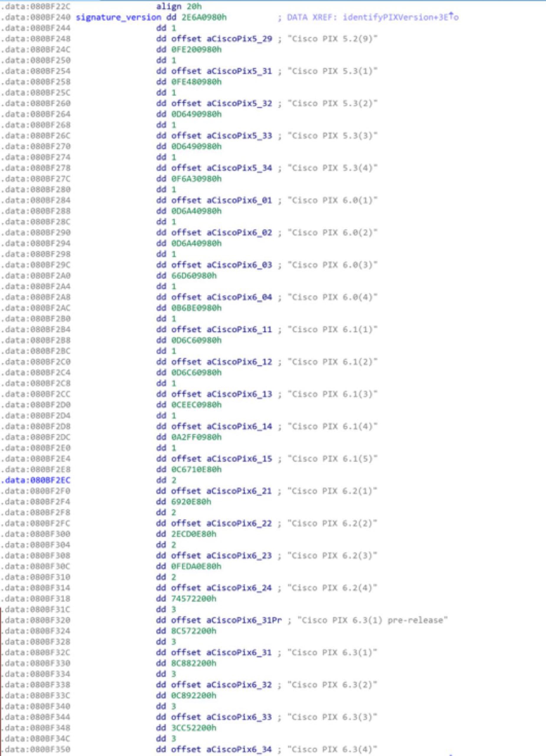Jump to offset aCiscoPix5_29

(239, 39)
